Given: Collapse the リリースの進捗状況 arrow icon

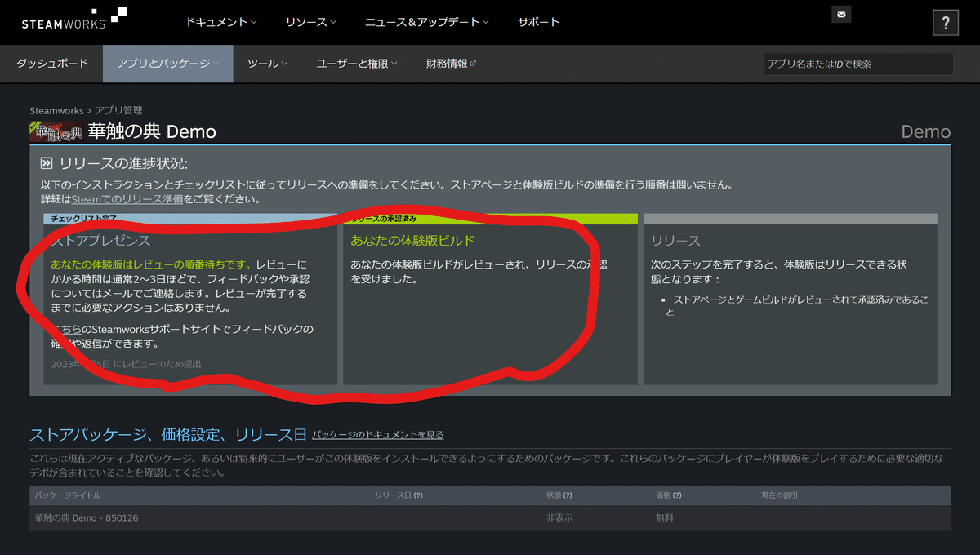Looking at the screenshot, I should (47, 163).
